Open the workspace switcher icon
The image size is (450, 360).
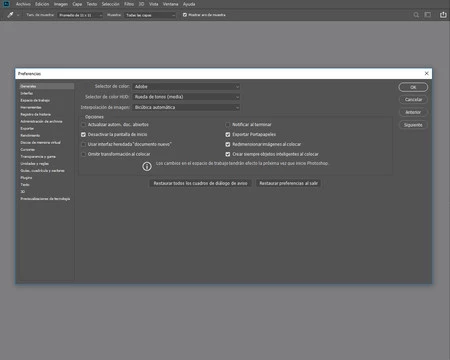pos(428,15)
